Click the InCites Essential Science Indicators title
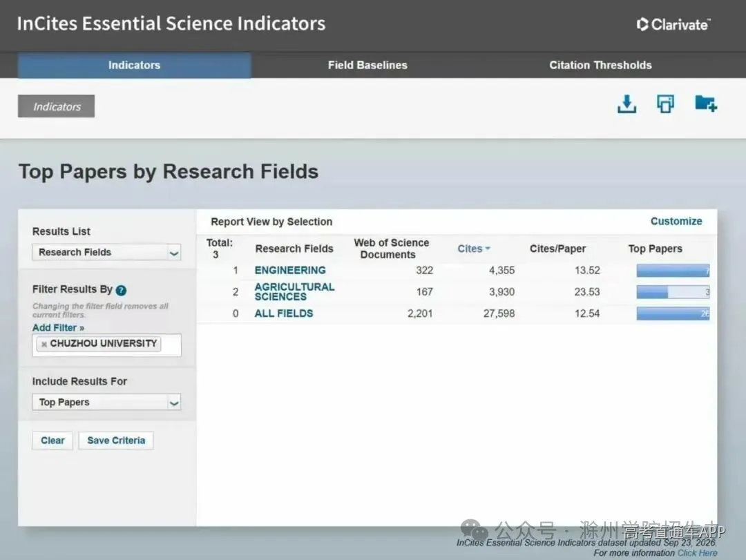Image resolution: width=746 pixels, height=560 pixels. pyautogui.click(x=171, y=23)
